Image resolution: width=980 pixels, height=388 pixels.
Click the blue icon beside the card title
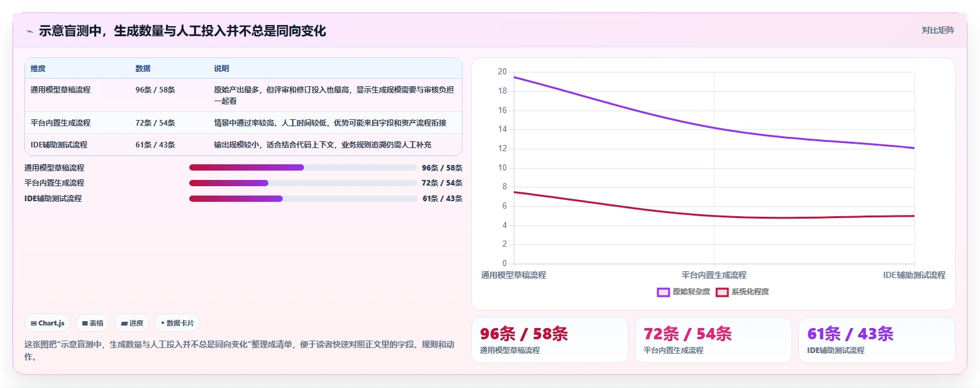pyautogui.click(x=29, y=31)
